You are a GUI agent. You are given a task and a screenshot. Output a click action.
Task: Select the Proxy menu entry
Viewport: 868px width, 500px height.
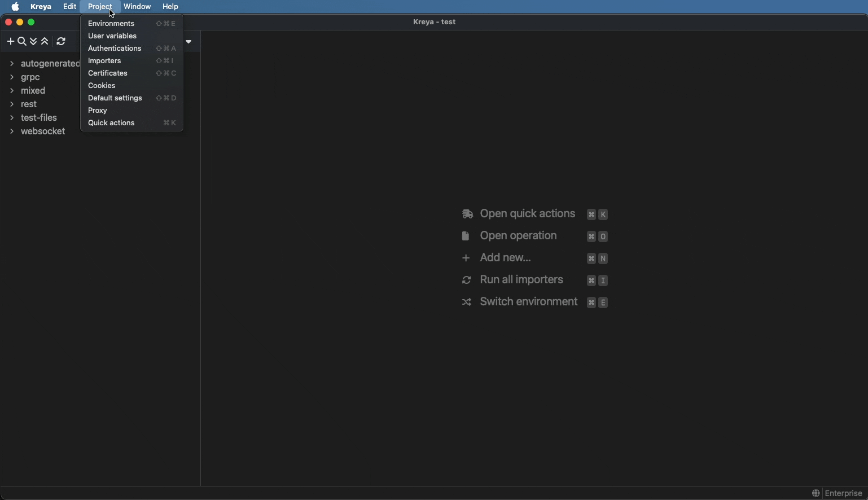[x=98, y=111]
